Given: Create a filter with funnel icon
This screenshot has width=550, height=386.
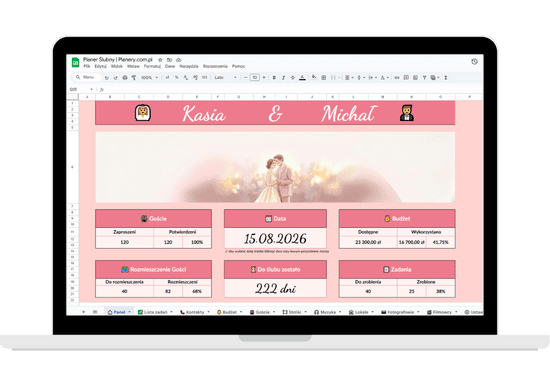Looking at the screenshot, I should [x=424, y=78].
